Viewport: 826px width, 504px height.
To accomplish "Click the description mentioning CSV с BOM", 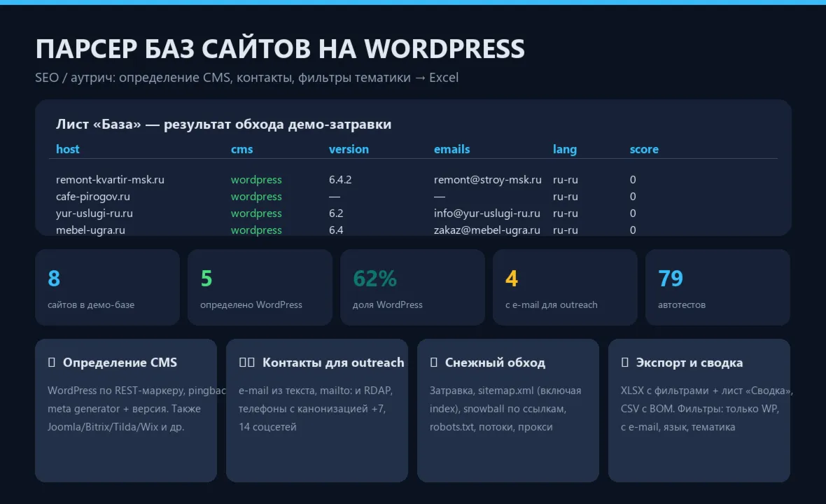I will tap(706, 409).
